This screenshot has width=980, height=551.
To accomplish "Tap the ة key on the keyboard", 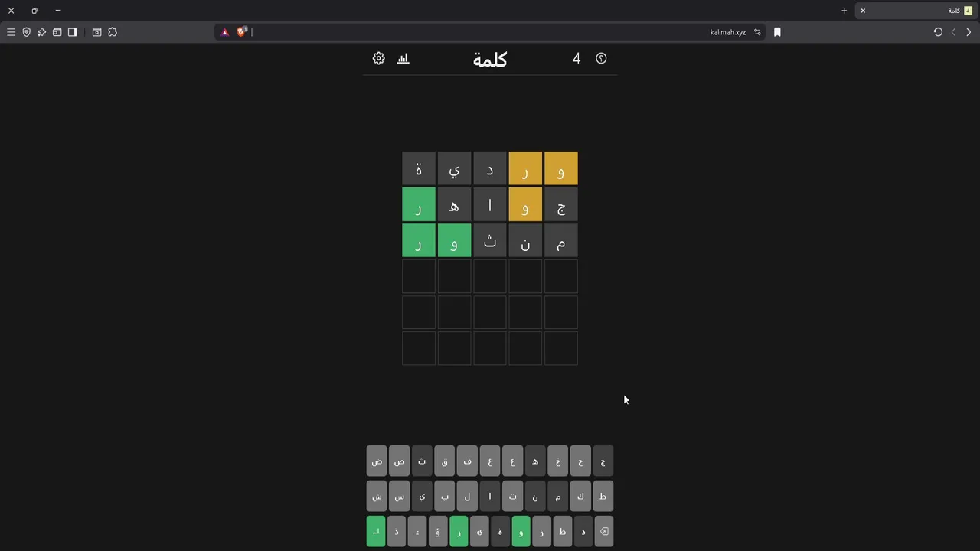I will click(x=500, y=531).
